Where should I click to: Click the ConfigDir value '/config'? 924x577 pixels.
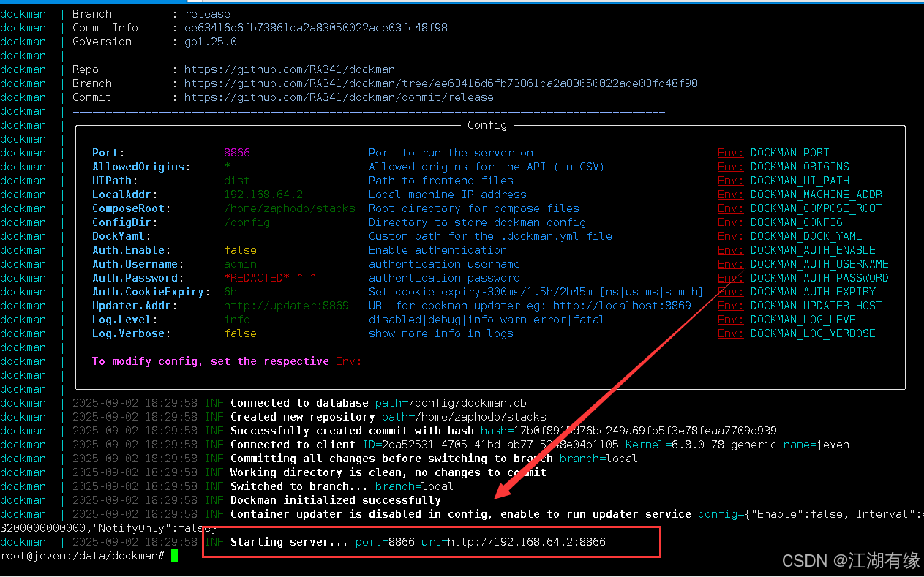tap(247, 222)
